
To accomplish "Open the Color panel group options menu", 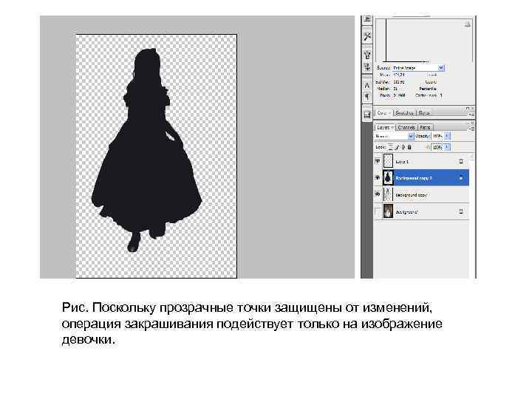I will 471,115.
